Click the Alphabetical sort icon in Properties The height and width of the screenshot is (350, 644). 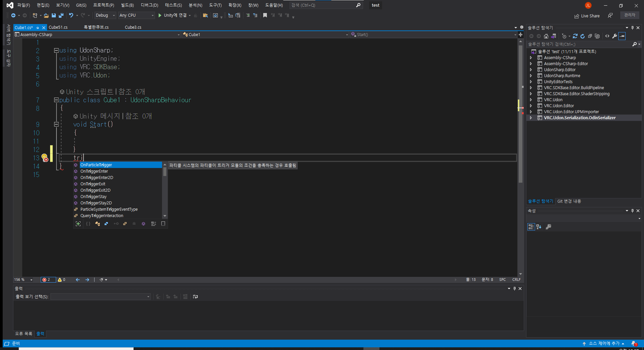539,227
